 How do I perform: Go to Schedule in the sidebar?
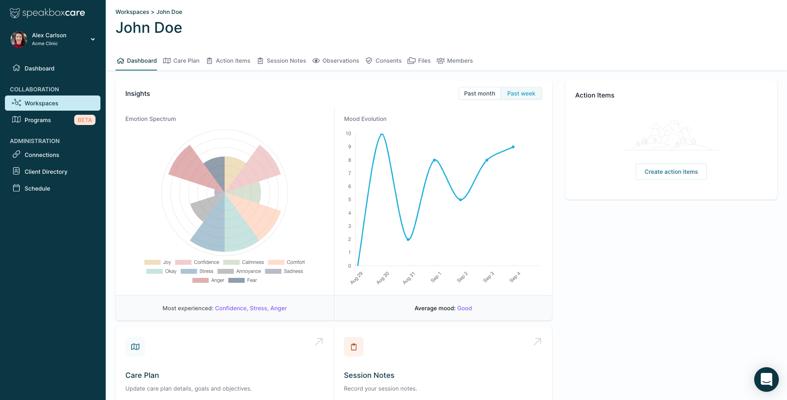click(x=37, y=188)
